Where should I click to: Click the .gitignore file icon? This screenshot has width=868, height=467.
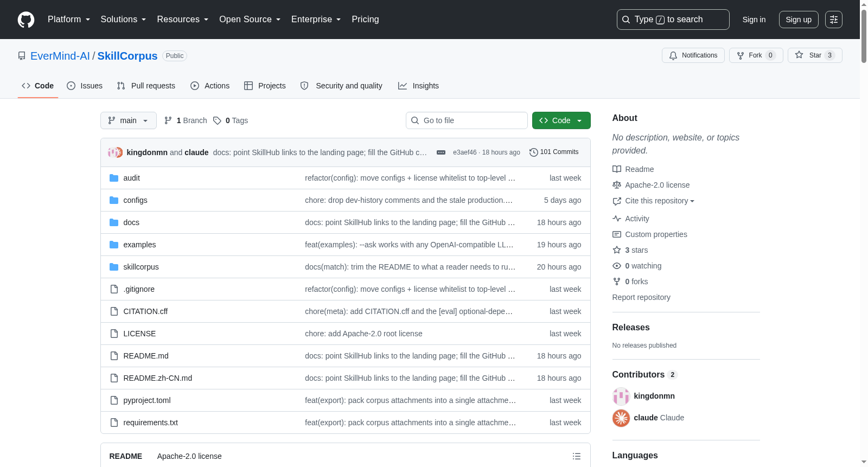tap(114, 289)
